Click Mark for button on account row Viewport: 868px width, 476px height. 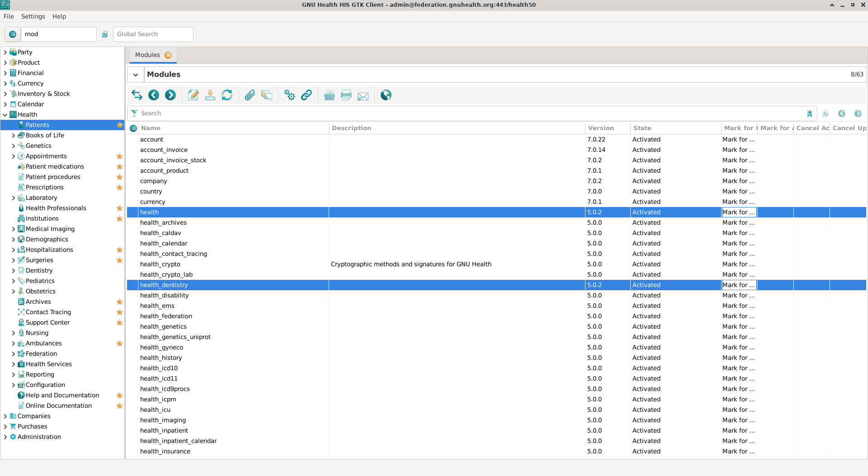click(x=739, y=139)
